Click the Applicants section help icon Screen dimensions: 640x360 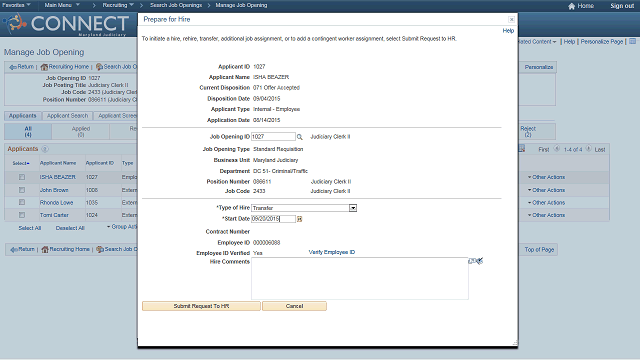coord(45,149)
